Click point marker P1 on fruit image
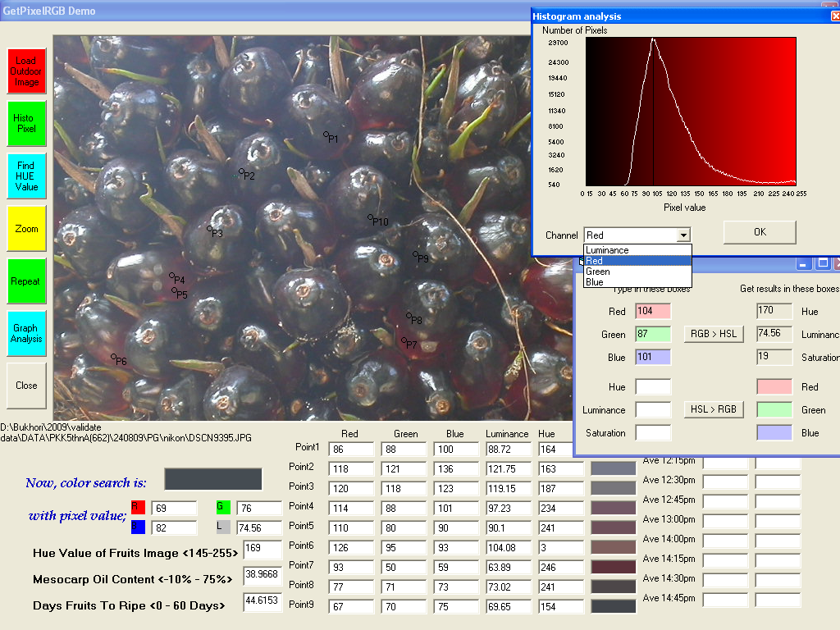The width and height of the screenshot is (840, 630). [x=326, y=135]
